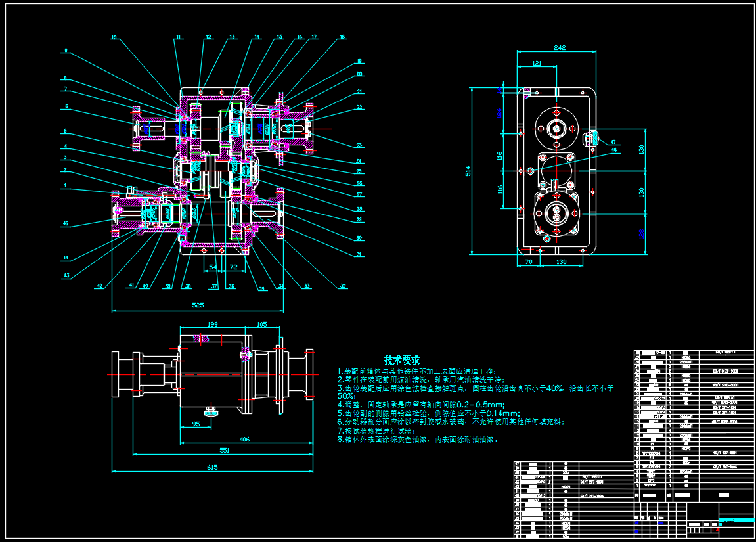This screenshot has width=756, height=542.
Task: Select part number 1 callout label
Action: tap(65, 186)
